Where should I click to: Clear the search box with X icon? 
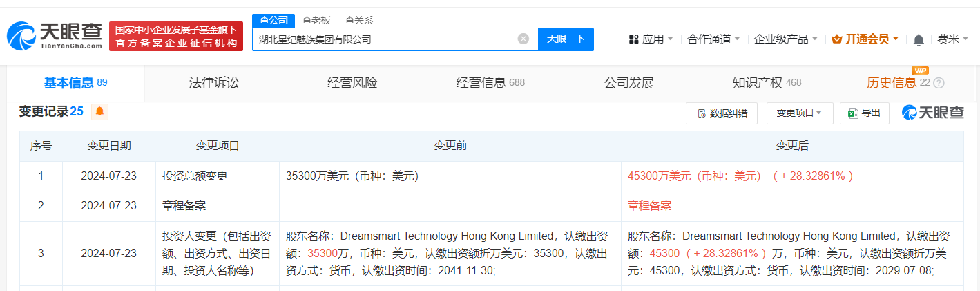point(523,39)
